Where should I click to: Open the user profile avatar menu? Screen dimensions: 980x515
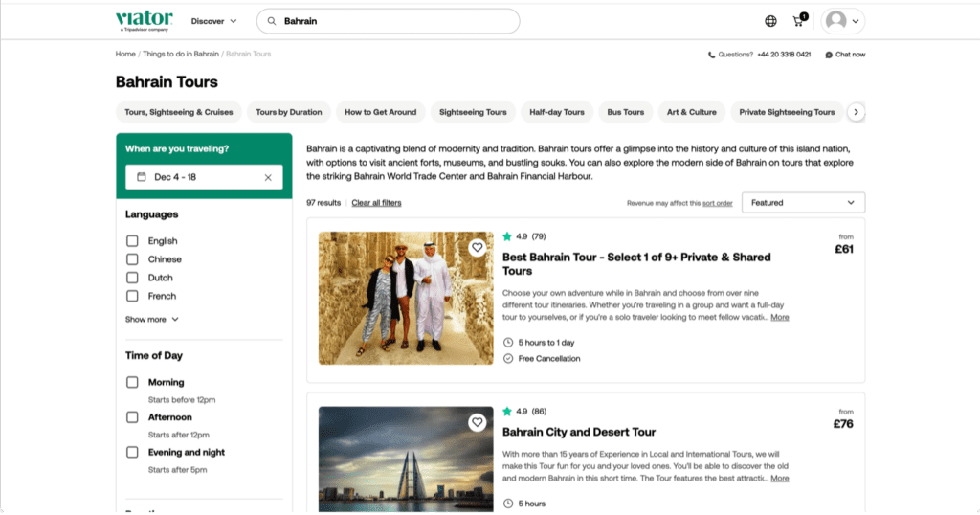[842, 21]
